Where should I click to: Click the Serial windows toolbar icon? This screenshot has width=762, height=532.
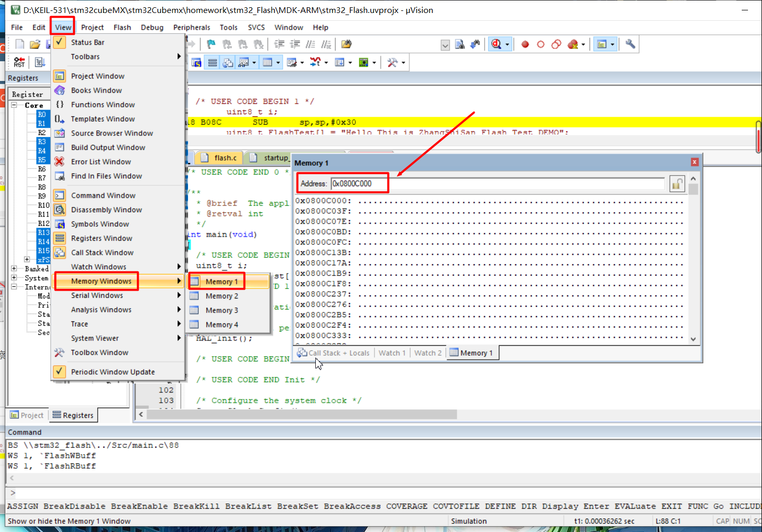click(x=291, y=63)
